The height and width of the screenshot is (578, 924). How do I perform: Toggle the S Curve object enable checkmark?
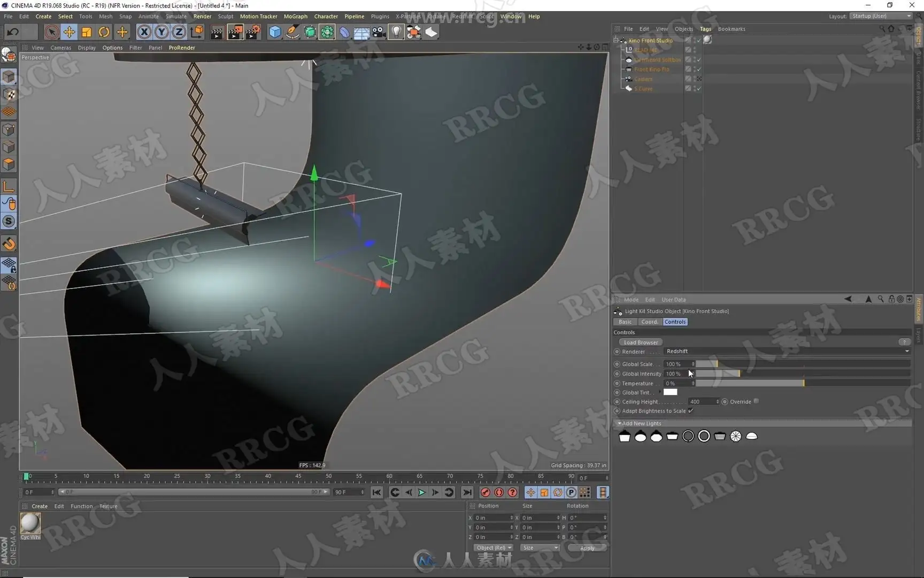point(698,89)
